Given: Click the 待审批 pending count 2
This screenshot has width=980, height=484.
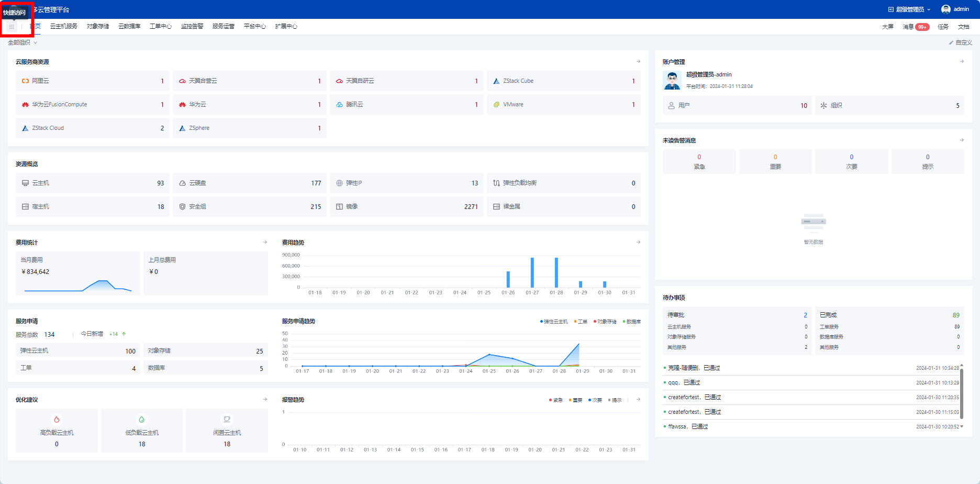Looking at the screenshot, I should point(806,315).
